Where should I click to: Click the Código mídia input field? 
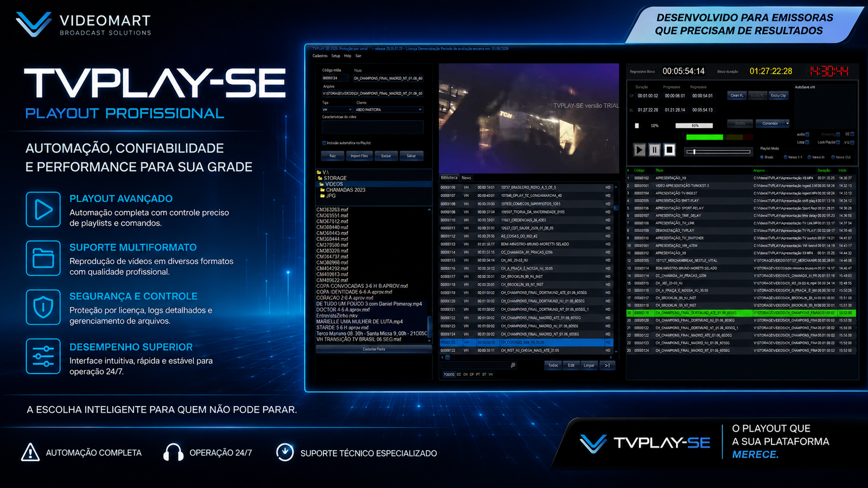336,78
